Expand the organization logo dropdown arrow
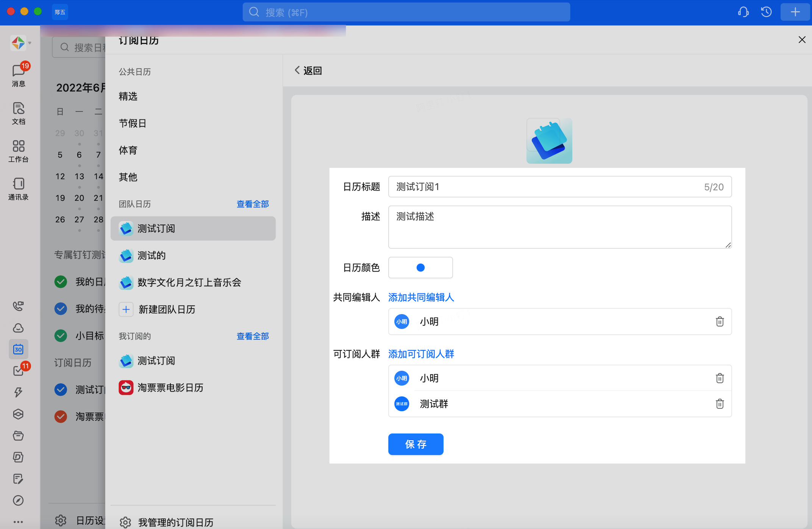Viewport: 812px width, 529px height. 30,43
